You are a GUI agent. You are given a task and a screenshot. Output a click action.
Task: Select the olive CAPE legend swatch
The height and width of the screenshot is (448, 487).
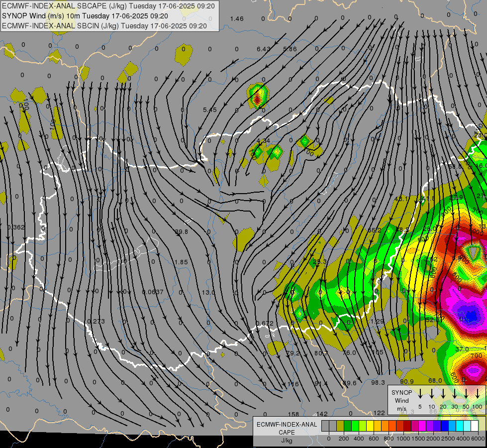coord(340,426)
